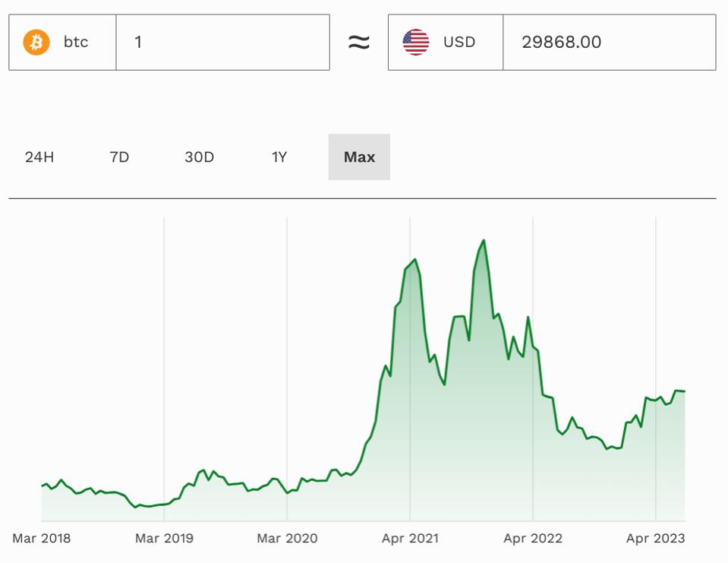Click the highest peak of the price chart

(484, 241)
